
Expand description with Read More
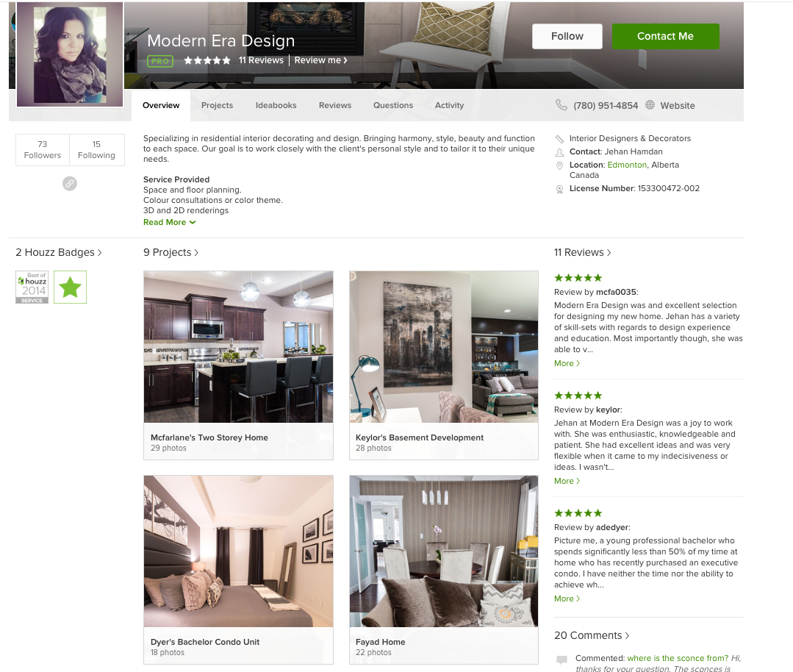pyautogui.click(x=170, y=222)
